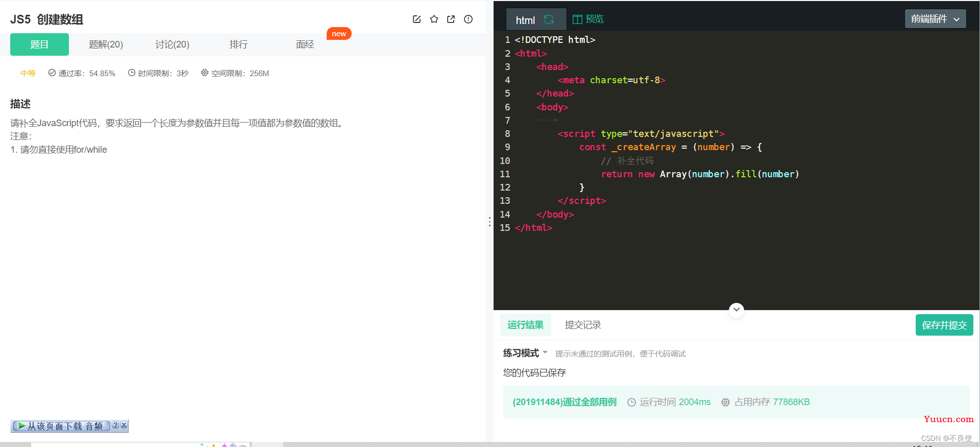Click the 预览 preview panel icon
This screenshot has height=447, width=980.
(x=577, y=19)
